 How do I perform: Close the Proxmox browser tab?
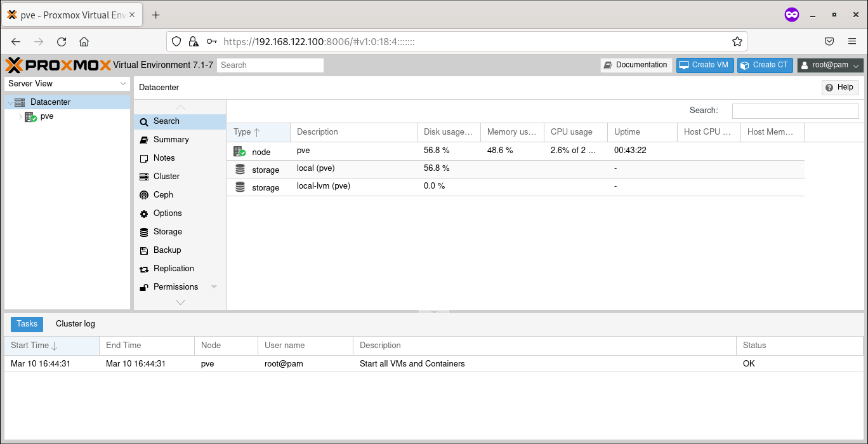(x=131, y=15)
